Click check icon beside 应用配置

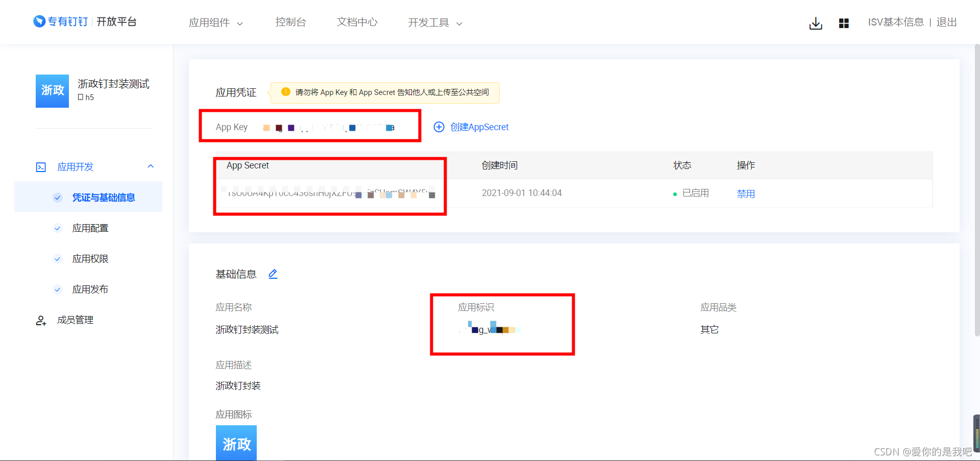point(58,228)
